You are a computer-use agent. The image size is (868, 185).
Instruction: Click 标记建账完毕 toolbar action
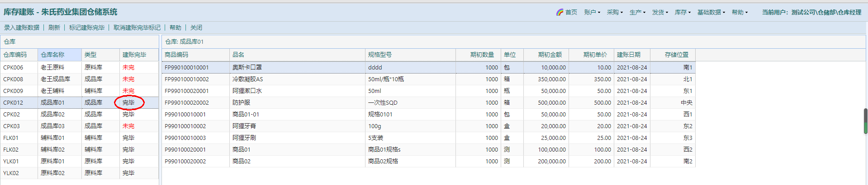tap(87, 28)
